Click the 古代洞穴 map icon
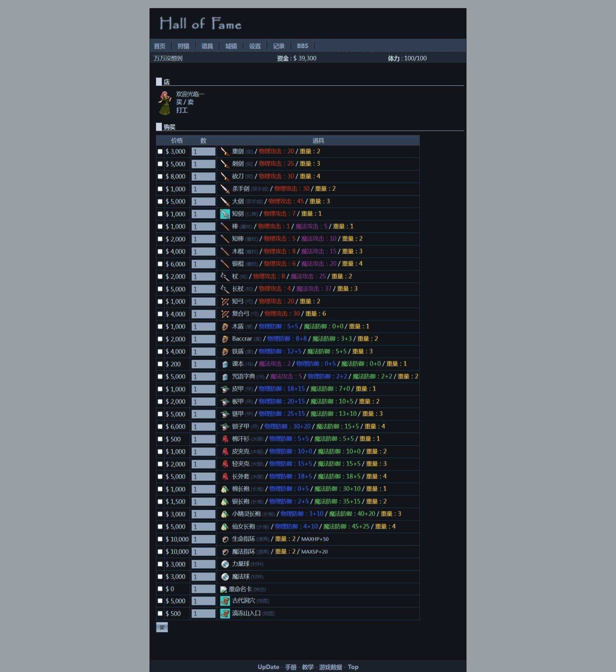The height and width of the screenshot is (672, 616). click(225, 601)
